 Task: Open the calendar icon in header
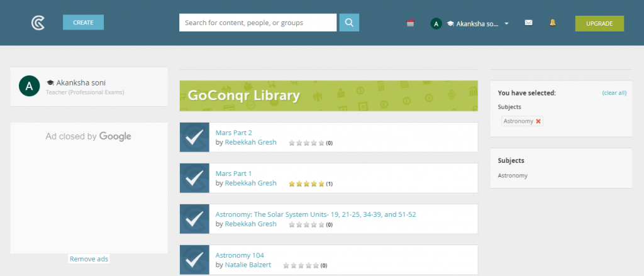pyautogui.click(x=410, y=23)
